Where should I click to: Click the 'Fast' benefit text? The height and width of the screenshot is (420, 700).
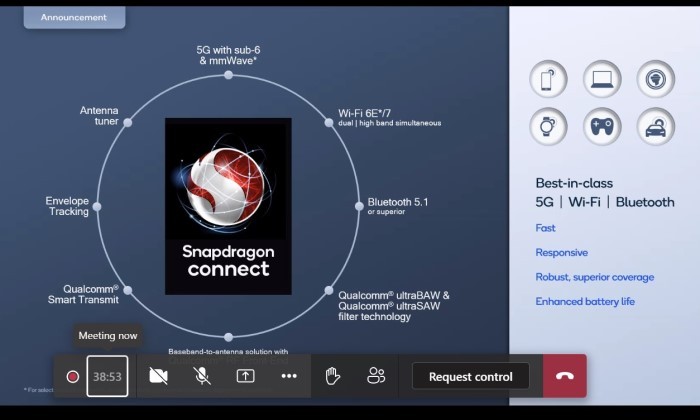(545, 228)
